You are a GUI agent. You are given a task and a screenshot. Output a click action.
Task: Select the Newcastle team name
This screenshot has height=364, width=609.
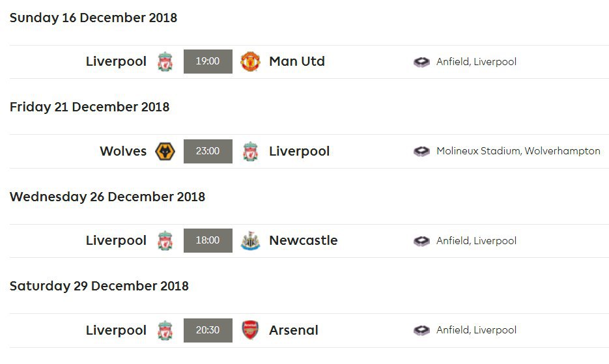304,240
